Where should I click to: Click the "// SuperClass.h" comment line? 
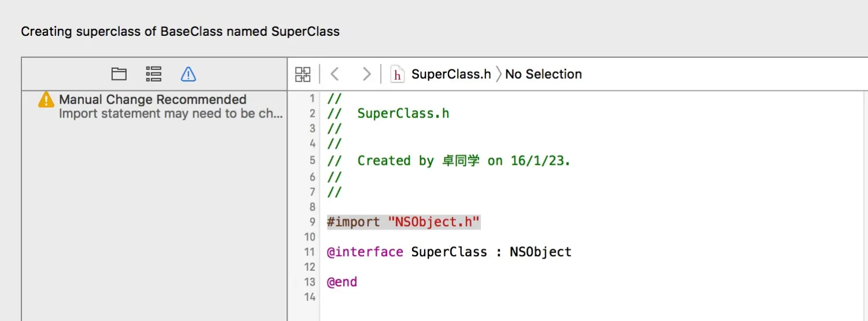pyautogui.click(x=388, y=113)
